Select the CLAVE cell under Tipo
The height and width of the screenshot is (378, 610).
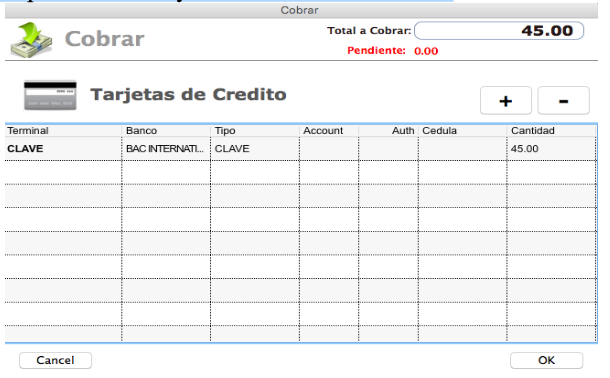pyautogui.click(x=255, y=149)
